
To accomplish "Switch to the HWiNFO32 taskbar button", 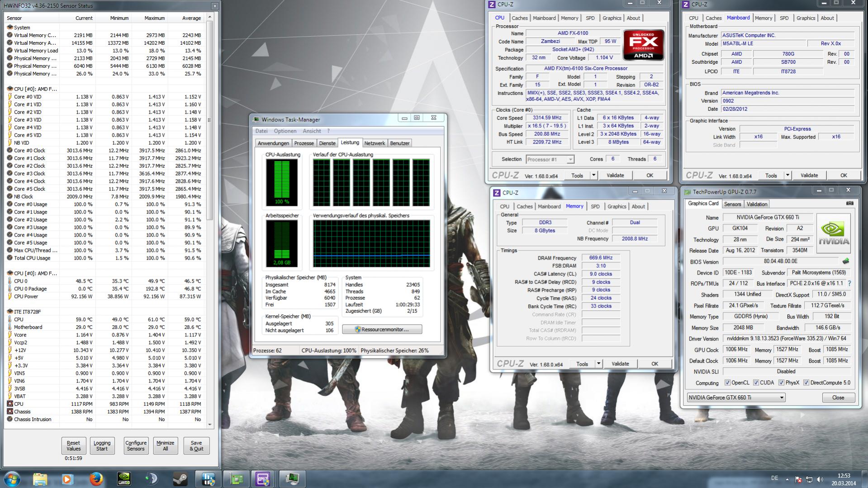I will pos(208,479).
